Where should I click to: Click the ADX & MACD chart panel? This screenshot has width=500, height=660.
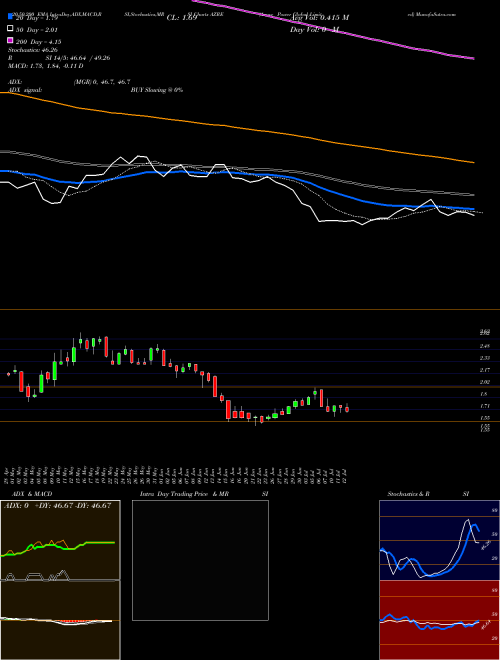[x=60, y=580]
